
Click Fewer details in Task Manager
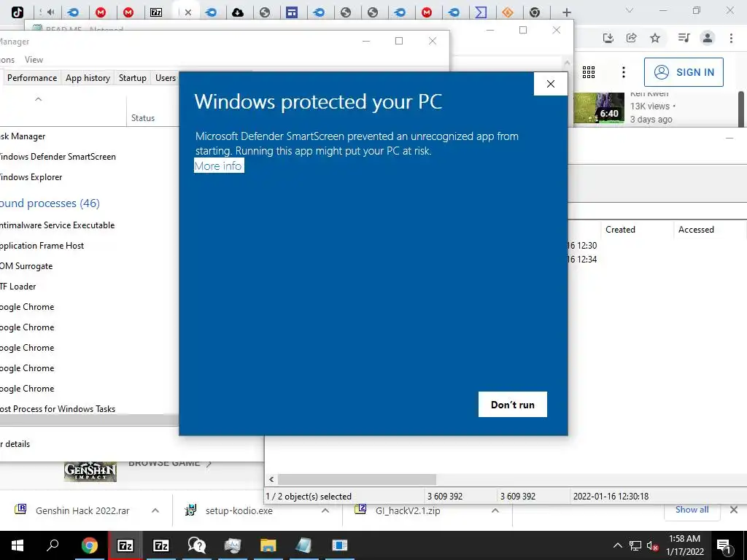click(x=15, y=444)
